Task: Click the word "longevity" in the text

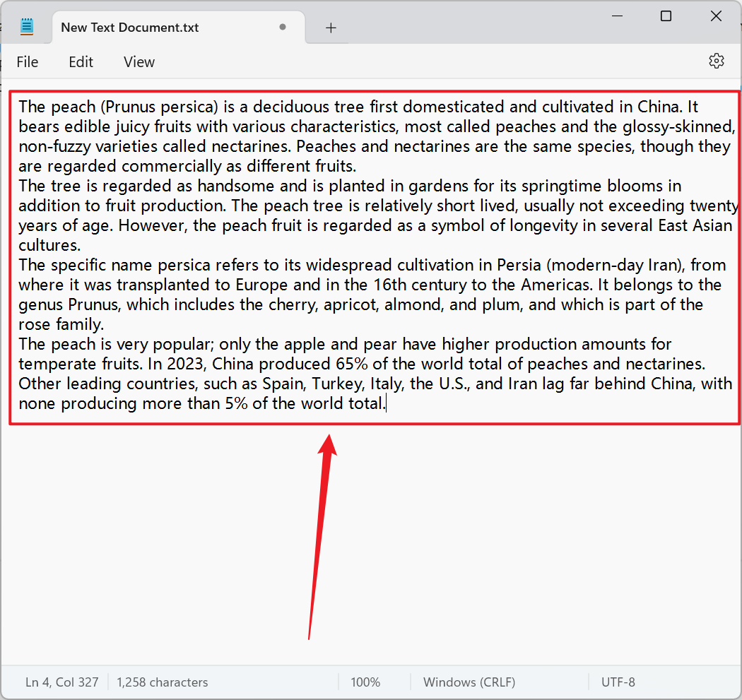Action: 543,226
